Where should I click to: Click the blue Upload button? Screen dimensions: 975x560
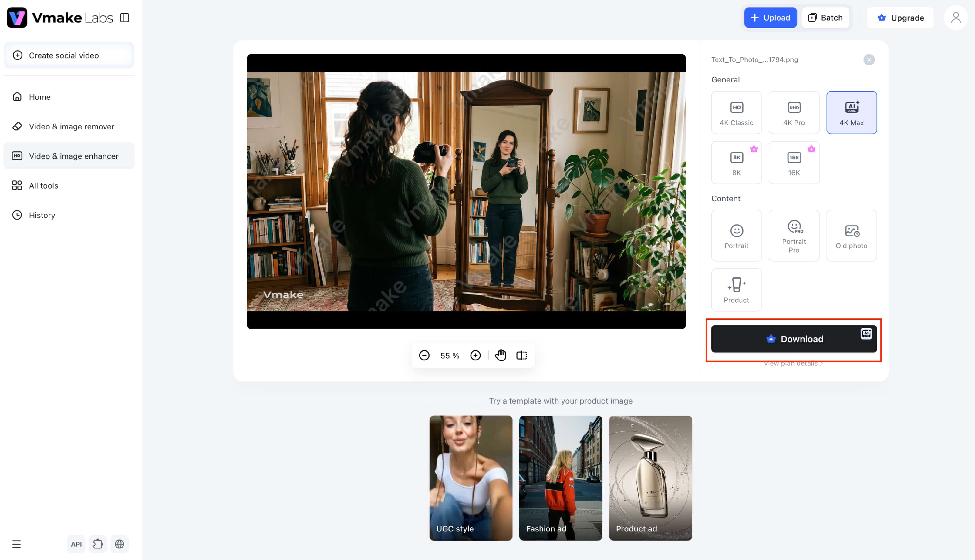pyautogui.click(x=770, y=18)
